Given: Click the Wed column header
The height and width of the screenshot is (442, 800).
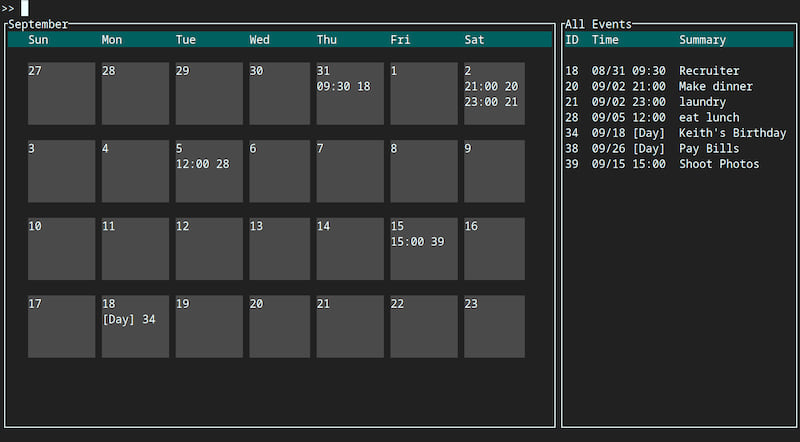Looking at the screenshot, I should click(x=259, y=40).
